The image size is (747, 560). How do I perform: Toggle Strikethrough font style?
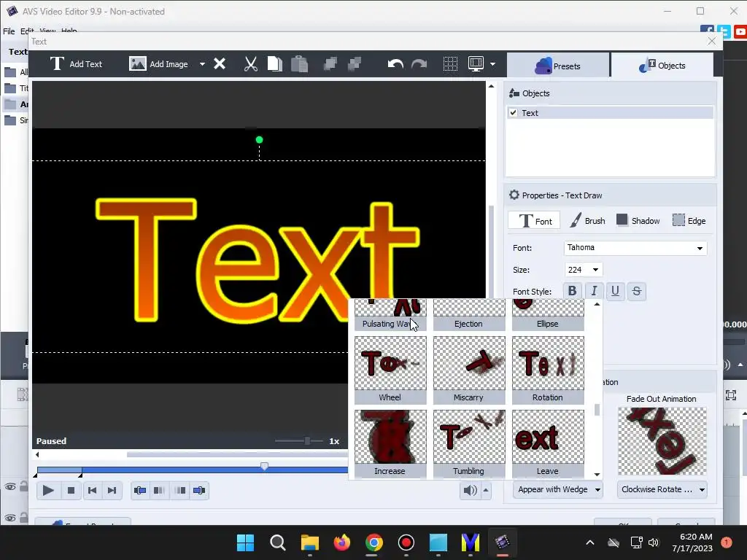(x=636, y=291)
